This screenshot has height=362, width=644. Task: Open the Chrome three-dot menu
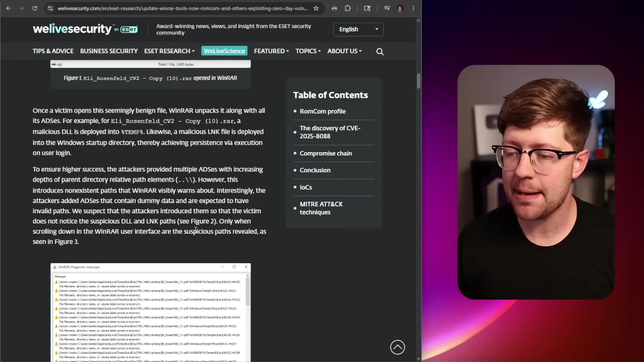pos(413,8)
